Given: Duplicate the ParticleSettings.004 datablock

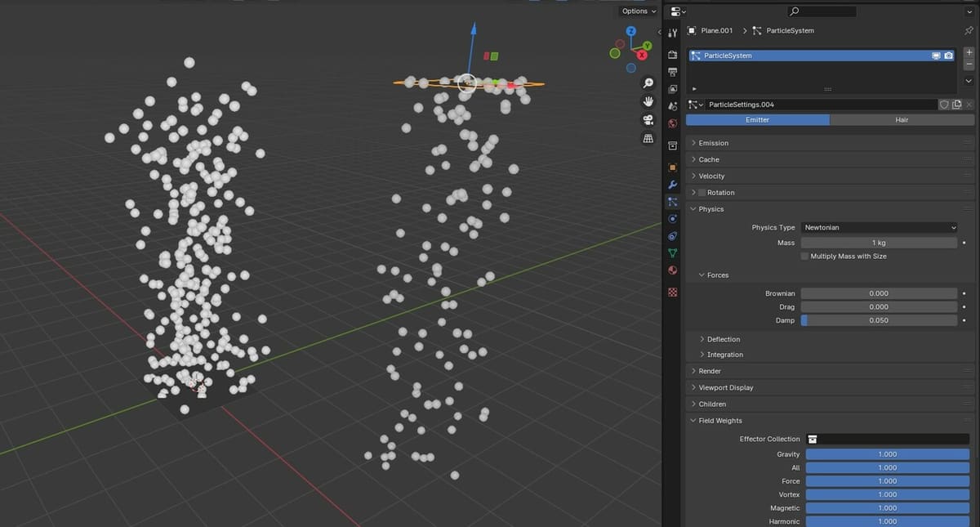Looking at the screenshot, I should 956,105.
